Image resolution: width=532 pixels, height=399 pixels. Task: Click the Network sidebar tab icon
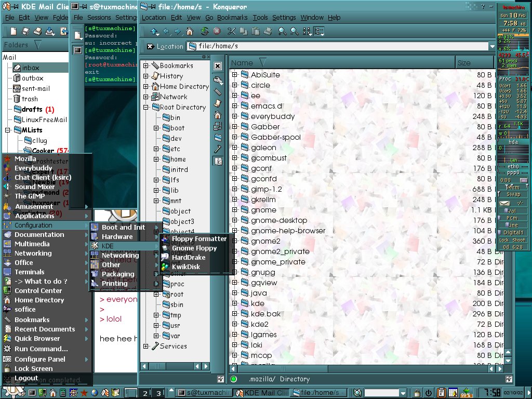(218, 126)
